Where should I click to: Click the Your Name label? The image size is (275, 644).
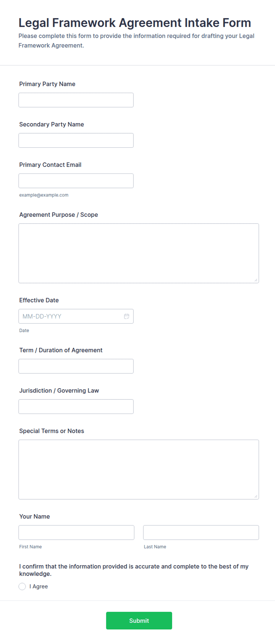[35, 516]
